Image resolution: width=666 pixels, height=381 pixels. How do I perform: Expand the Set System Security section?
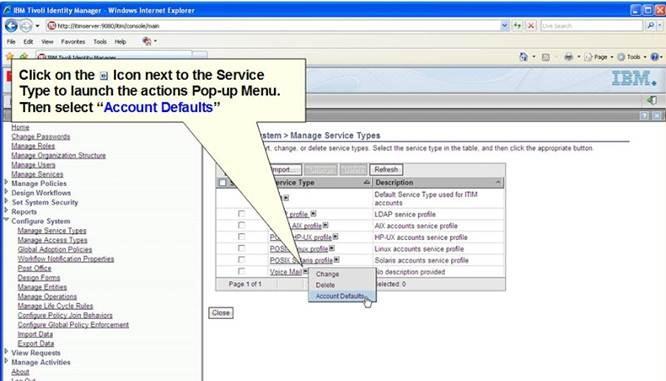(x=6, y=202)
